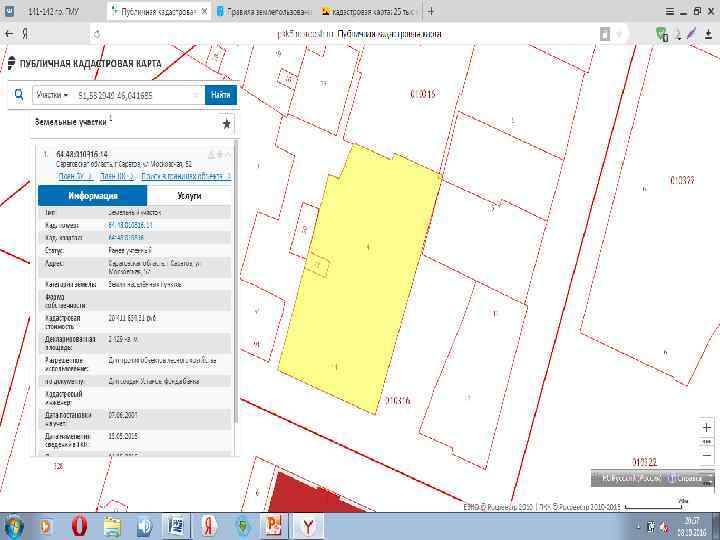Click cadastral number 64:48:010316:14 result title
Screen dimensions: 720x540
82,154
